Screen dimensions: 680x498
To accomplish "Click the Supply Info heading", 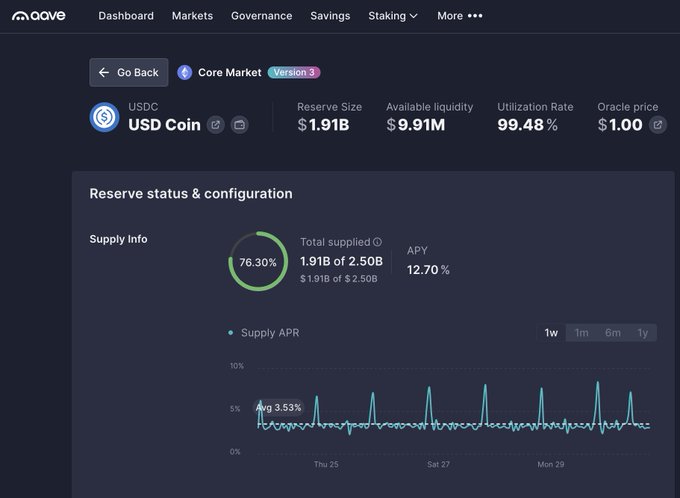I will [118, 239].
